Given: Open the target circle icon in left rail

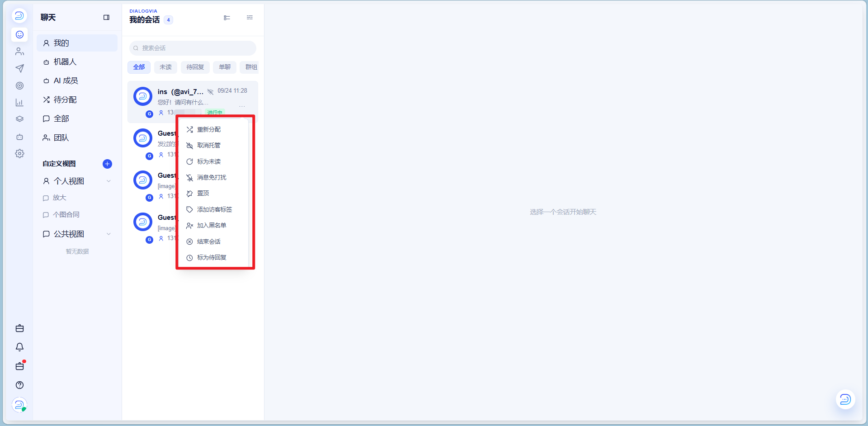Looking at the screenshot, I should click(19, 85).
